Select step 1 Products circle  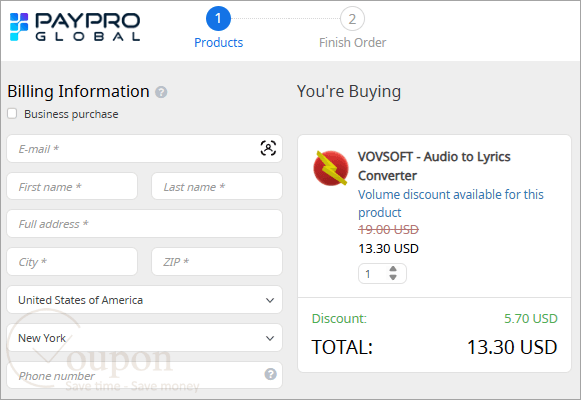click(x=218, y=19)
